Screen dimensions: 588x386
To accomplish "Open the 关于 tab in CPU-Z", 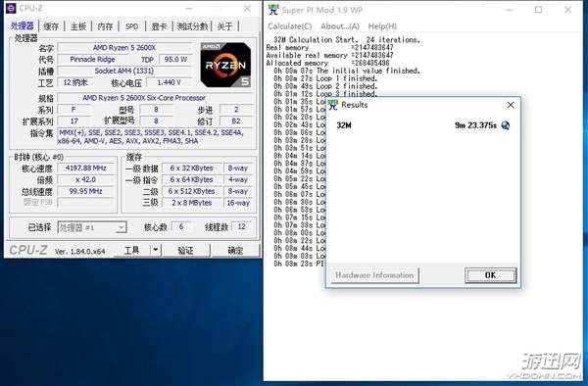I will [225, 26].
